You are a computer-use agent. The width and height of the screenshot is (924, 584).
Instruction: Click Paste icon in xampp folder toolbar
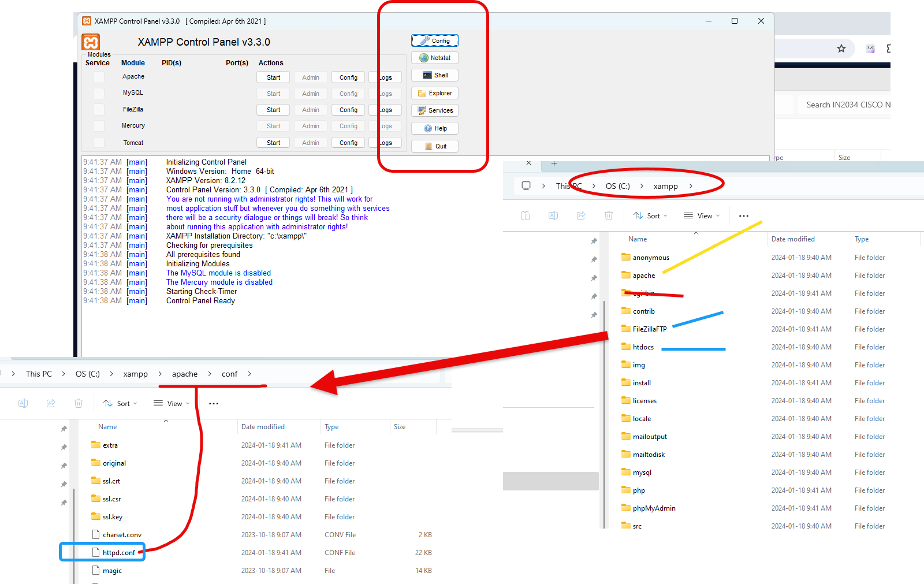click(526, 215)
